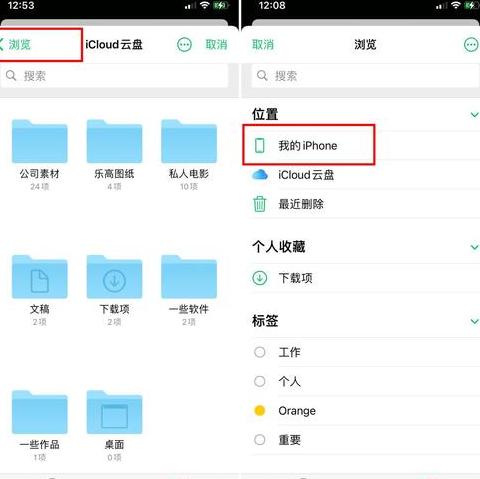Collapse the 标签 section chevron

pyautogui.click(x=474, y=322)
